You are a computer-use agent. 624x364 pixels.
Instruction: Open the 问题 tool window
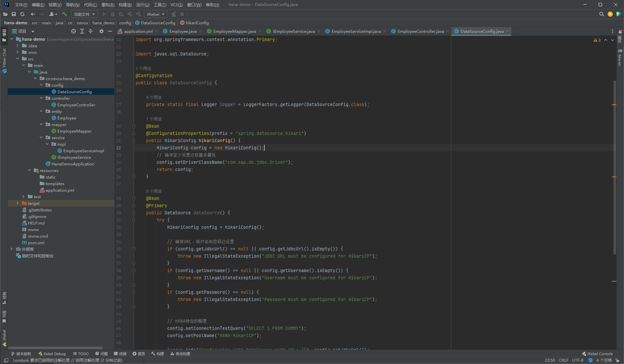[101, 354]
